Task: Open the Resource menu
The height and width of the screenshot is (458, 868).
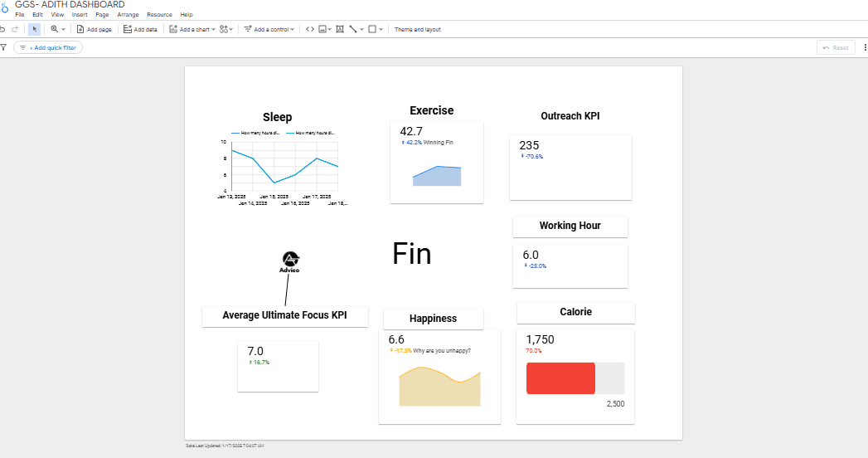Action: click(159, 15)
